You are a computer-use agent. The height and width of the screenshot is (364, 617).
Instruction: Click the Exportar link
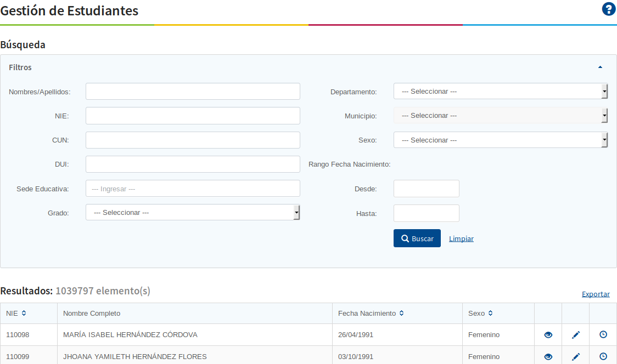coord(596,294)
